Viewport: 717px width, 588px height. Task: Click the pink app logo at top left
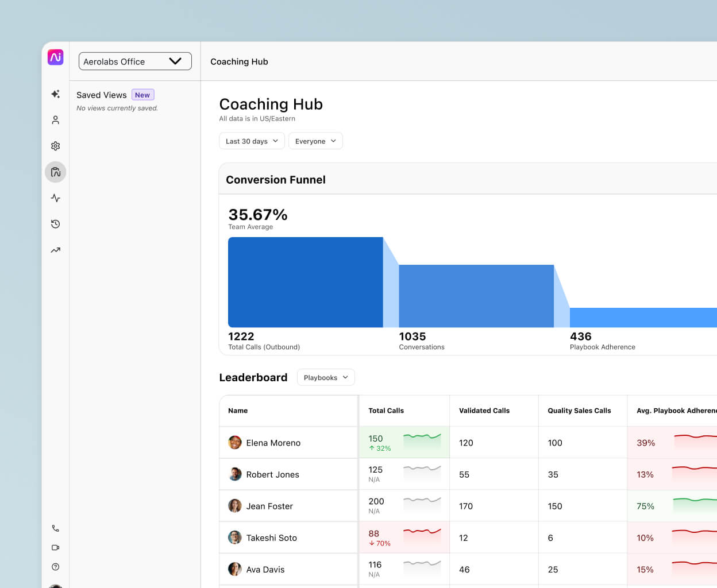pos(55,57)
